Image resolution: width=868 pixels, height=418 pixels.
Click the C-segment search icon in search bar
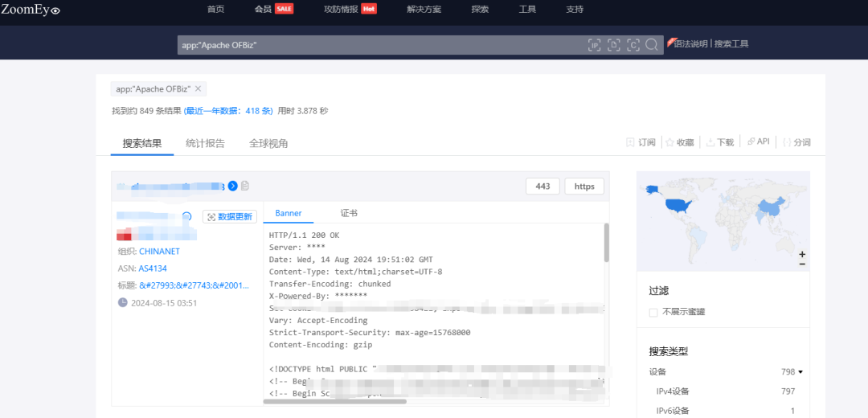(x=633, y=45)
